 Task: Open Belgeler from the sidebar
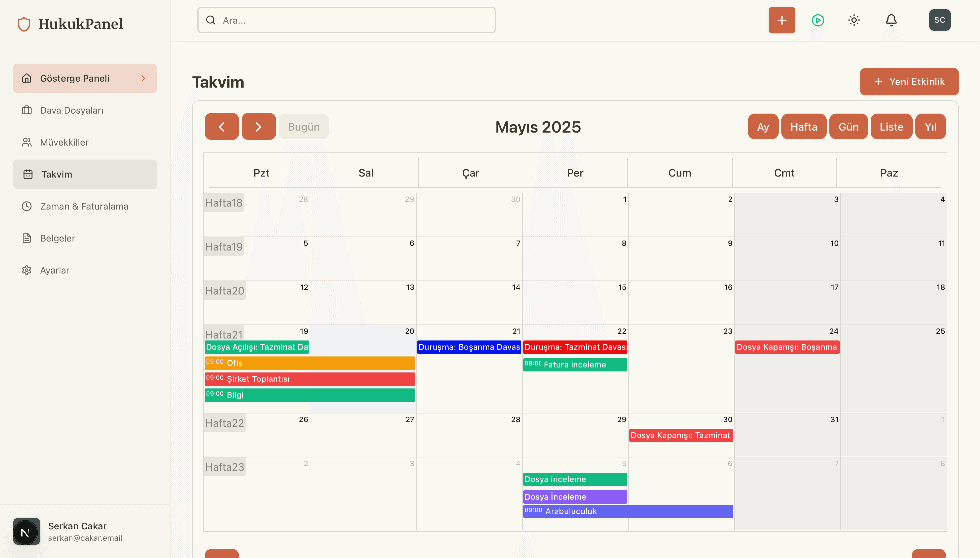(58, 238)
